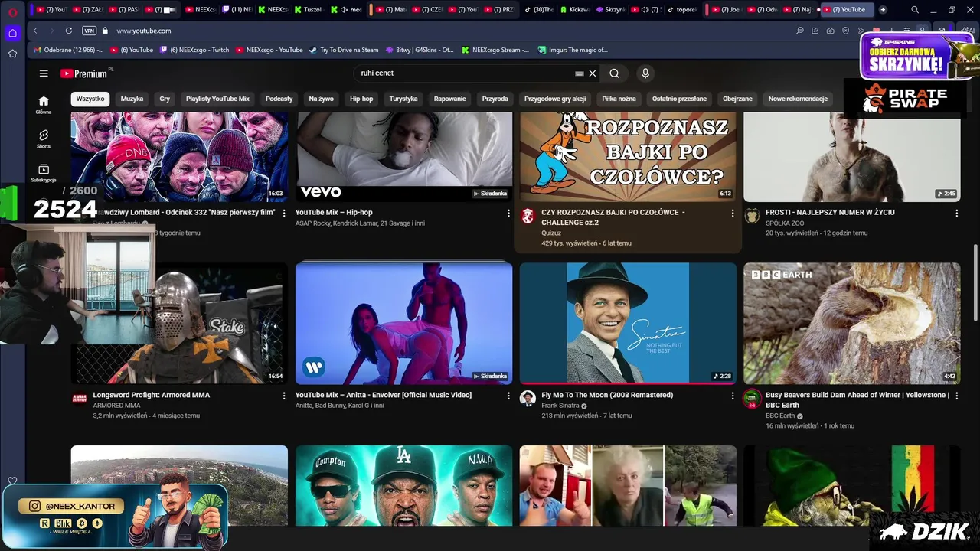Open Opera sidebar bookmarks star icon
Viewport: 980px width, 551px height.
(x=13, y=54)
